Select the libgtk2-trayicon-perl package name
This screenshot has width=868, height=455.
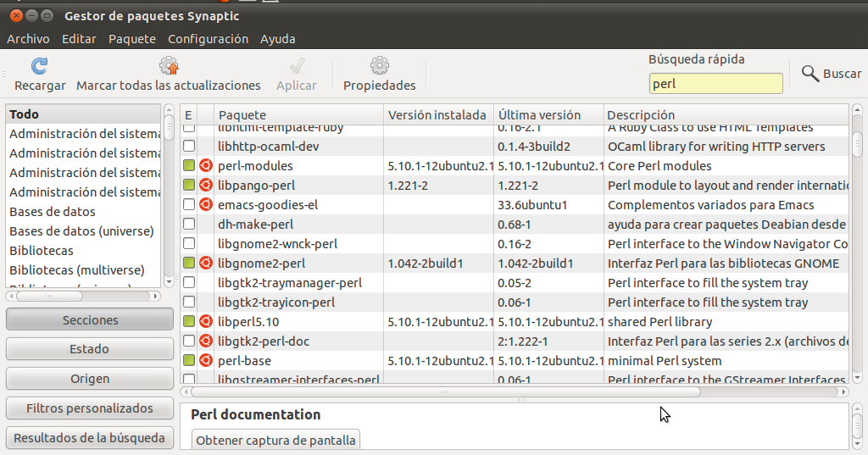pyautogui.click(x=276, y=302)
